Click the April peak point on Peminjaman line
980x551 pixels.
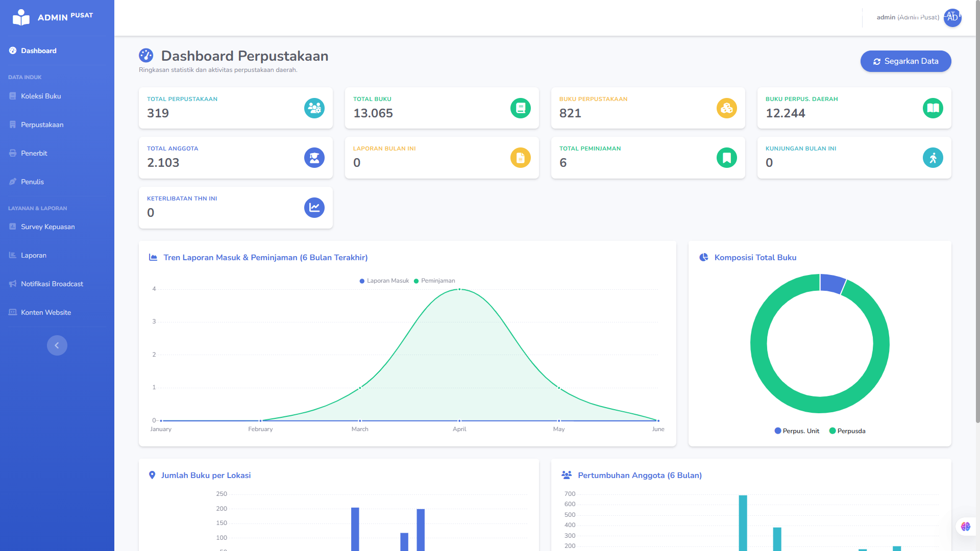tap(459, 289)
